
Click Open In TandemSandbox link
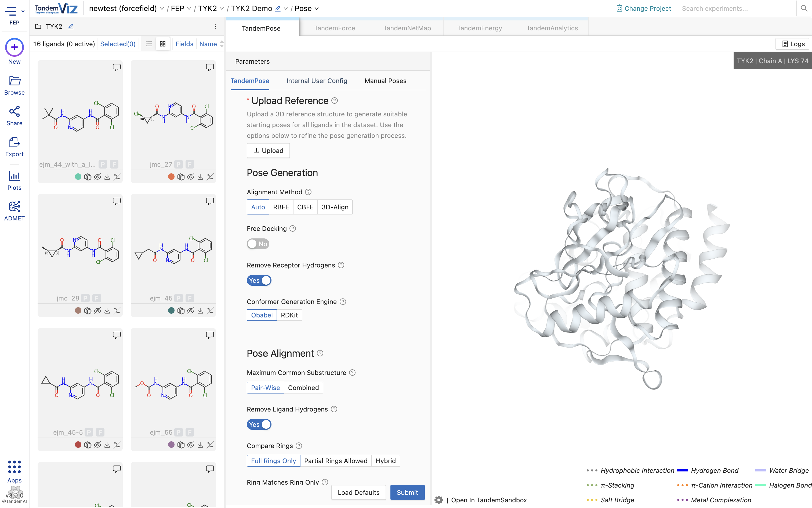(489, 500)
